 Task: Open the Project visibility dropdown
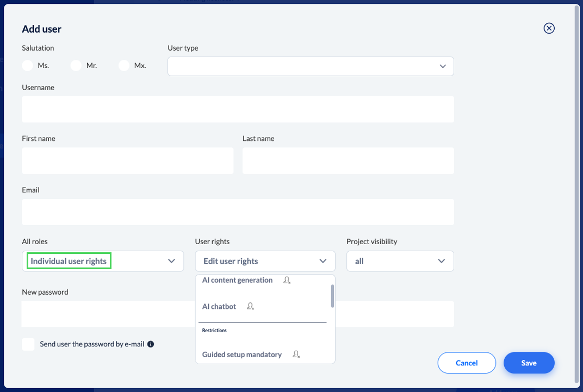(x=400, y=261)
